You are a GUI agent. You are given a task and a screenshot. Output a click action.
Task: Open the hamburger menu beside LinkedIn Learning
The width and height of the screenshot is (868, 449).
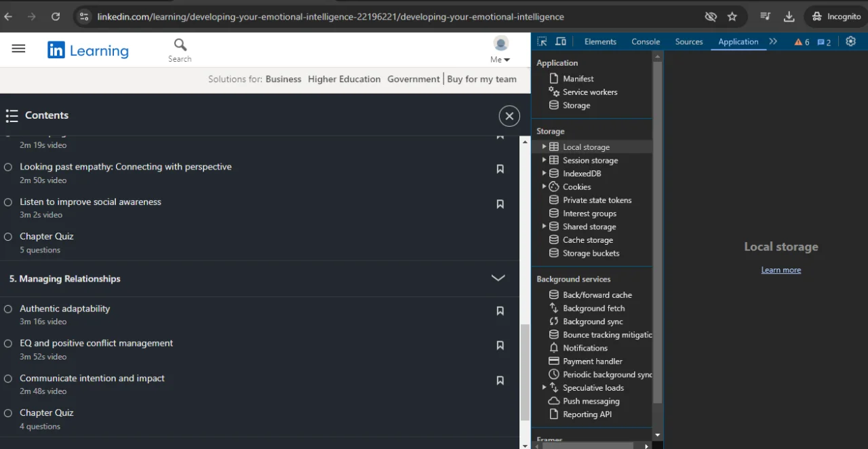click(x=18, y=49)
